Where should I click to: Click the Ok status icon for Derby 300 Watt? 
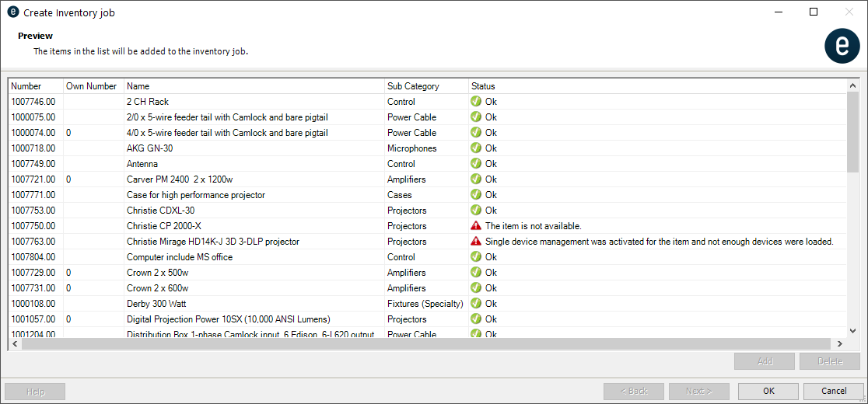pyautogui.click(x=476, y=304)
